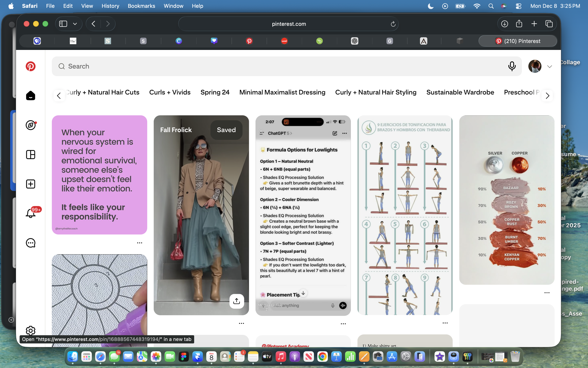Open the Bookmarks menu
Viewport: 588px width, 368px height.
(141, 6)
